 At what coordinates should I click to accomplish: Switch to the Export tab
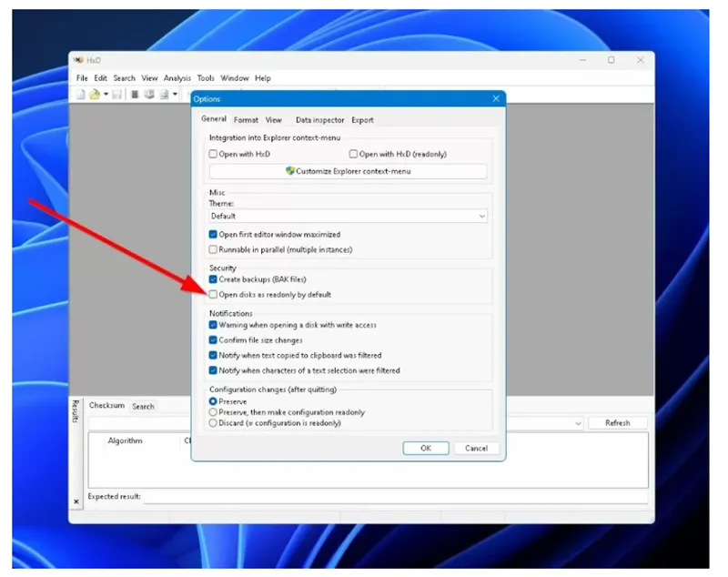(x=362, y=120)
